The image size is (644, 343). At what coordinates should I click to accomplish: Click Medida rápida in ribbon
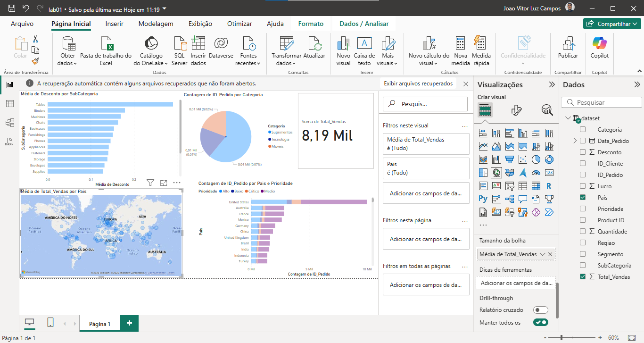pos(481,51)
